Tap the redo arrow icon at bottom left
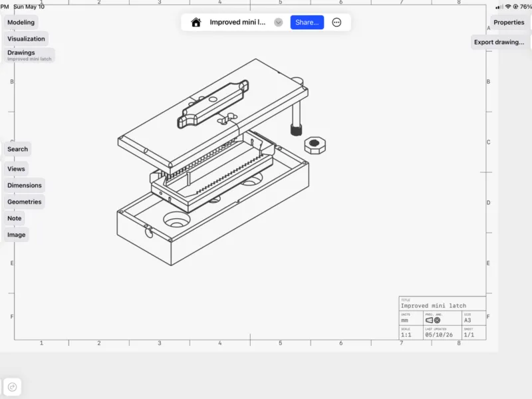 12,387
